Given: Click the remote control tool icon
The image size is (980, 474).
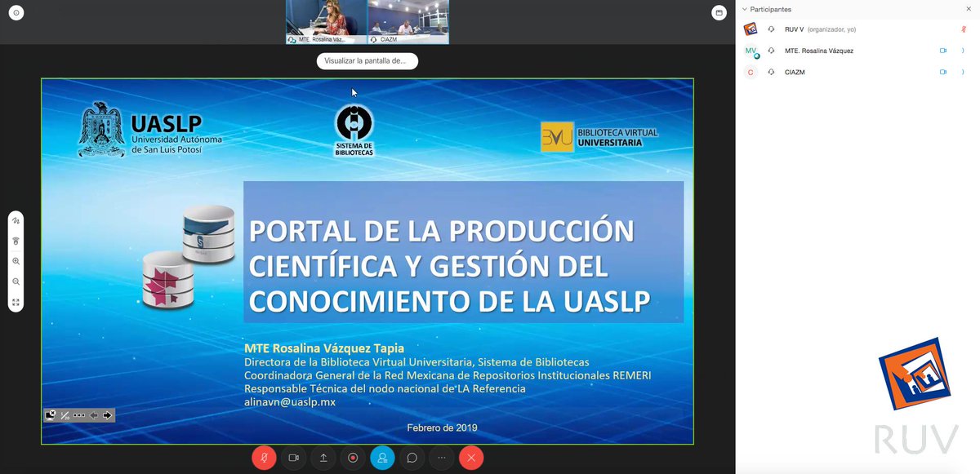Looking at the screenshot, I should click(x=16, y=241).
